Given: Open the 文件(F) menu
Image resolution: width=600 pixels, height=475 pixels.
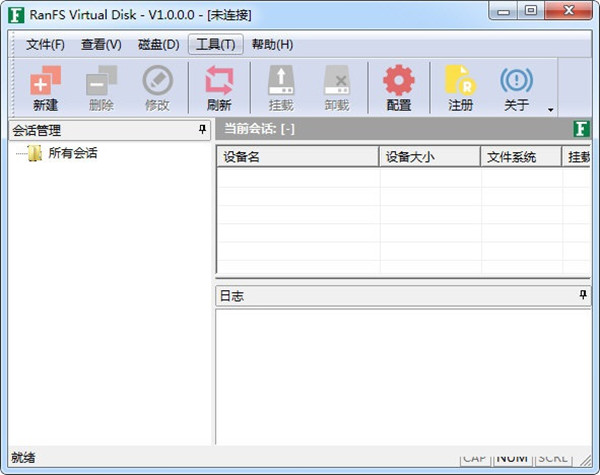Looking at the screenshot, I should coord(45,45).
